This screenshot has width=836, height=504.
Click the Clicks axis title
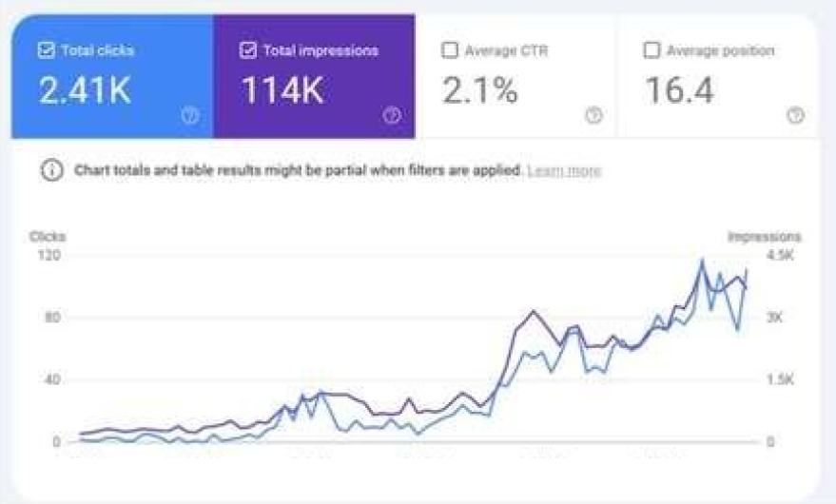(48, 237)
